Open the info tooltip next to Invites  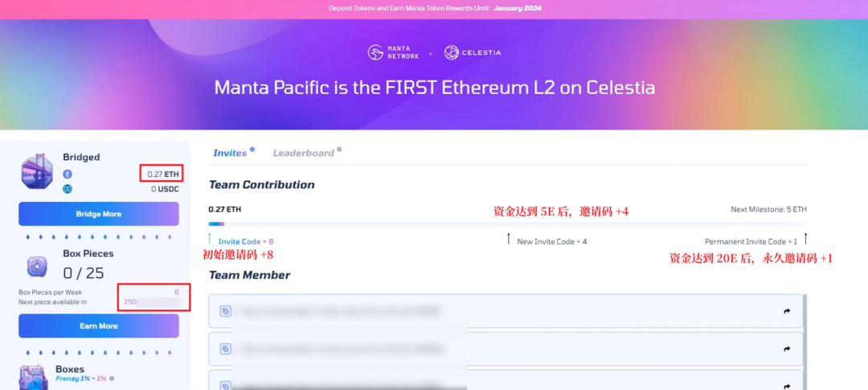click(x=252, y=149)
